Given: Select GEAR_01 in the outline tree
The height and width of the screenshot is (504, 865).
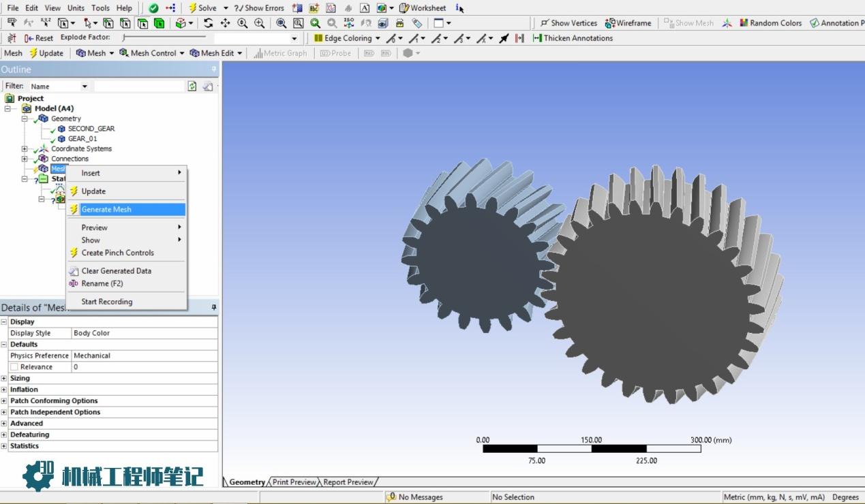Looking at the screenshot, I should click(82, 139).
